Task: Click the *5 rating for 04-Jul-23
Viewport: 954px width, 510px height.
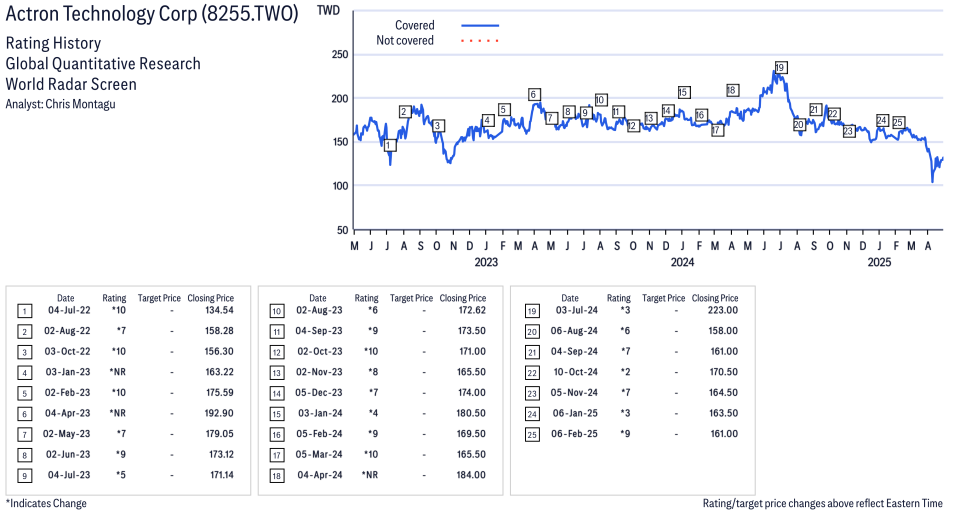Action: tap(120, 475)
